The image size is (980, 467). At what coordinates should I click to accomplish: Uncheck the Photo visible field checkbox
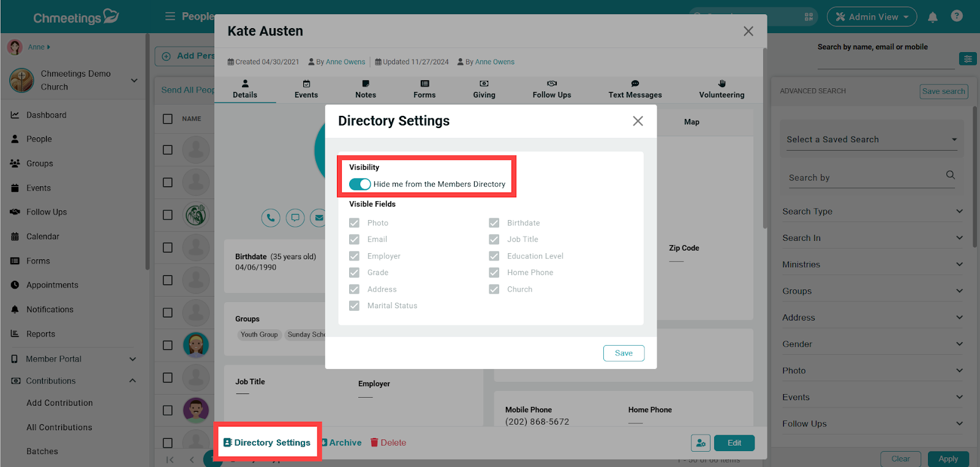(x=354, y=223)
